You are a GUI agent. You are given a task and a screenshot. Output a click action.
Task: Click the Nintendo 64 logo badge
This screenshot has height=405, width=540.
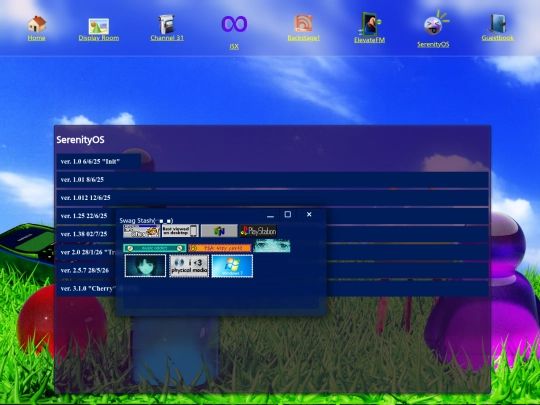click(219, 231)
